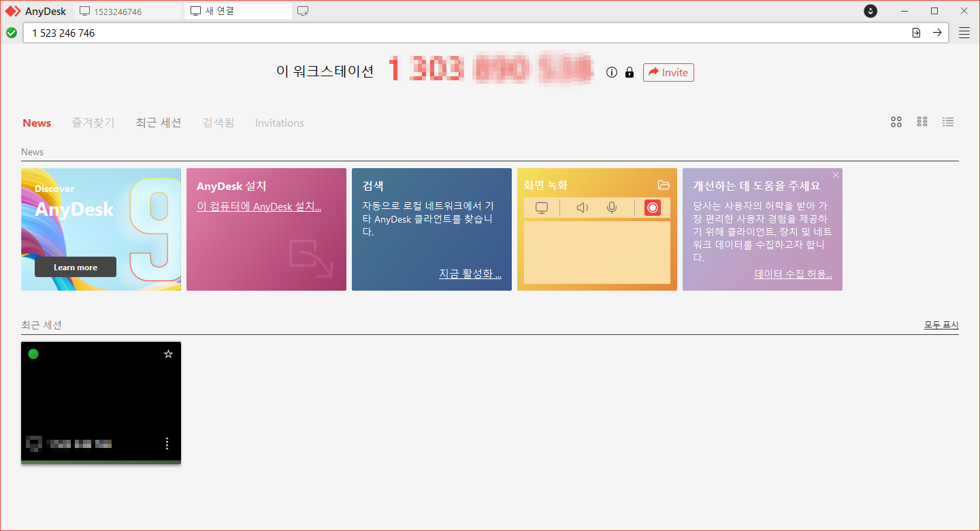Enable speaker audio in 화면 녹화 tile

(582, 208)
